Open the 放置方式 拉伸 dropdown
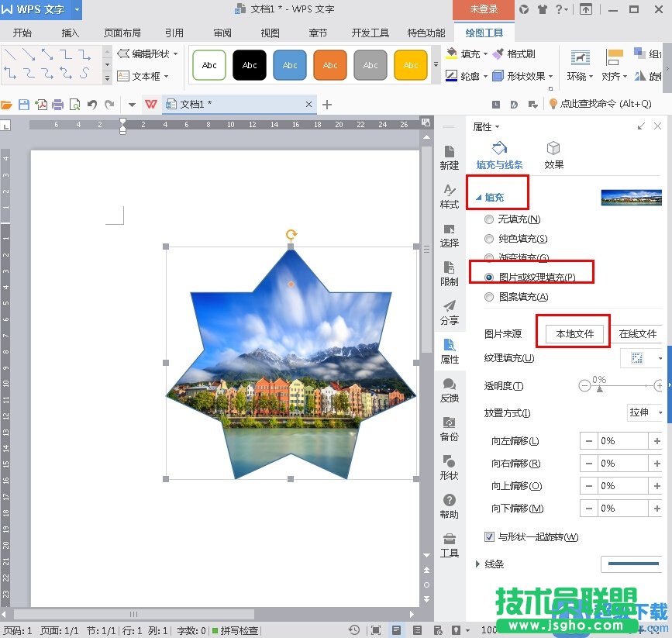 pos(645,412)
